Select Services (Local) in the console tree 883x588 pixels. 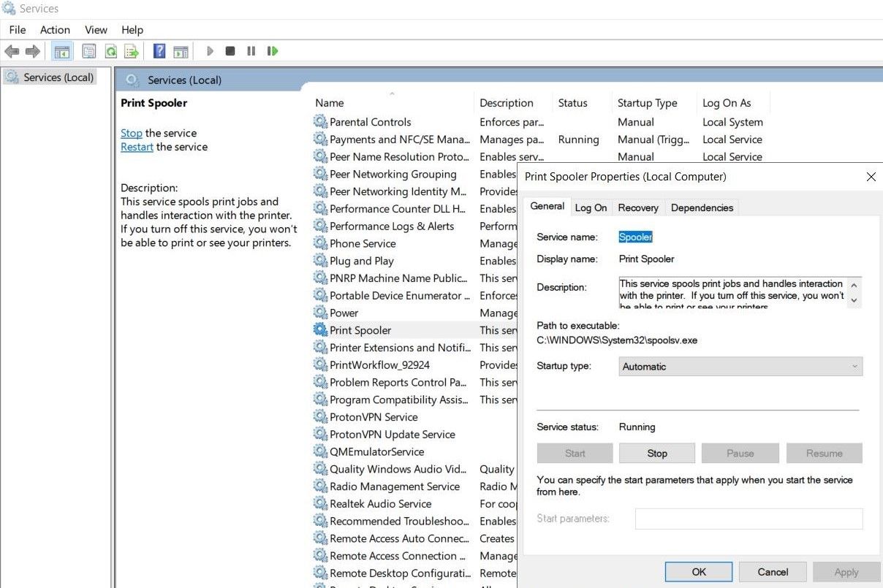(58, 77)
